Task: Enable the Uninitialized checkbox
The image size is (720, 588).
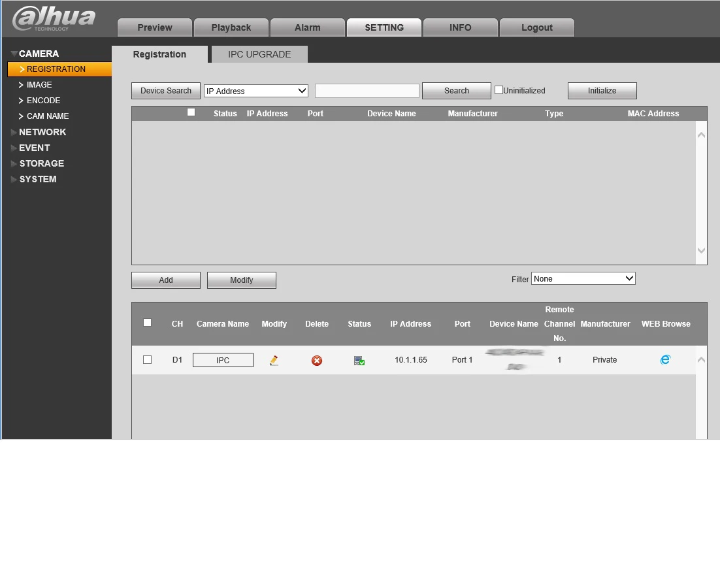Action: [499, 90]
